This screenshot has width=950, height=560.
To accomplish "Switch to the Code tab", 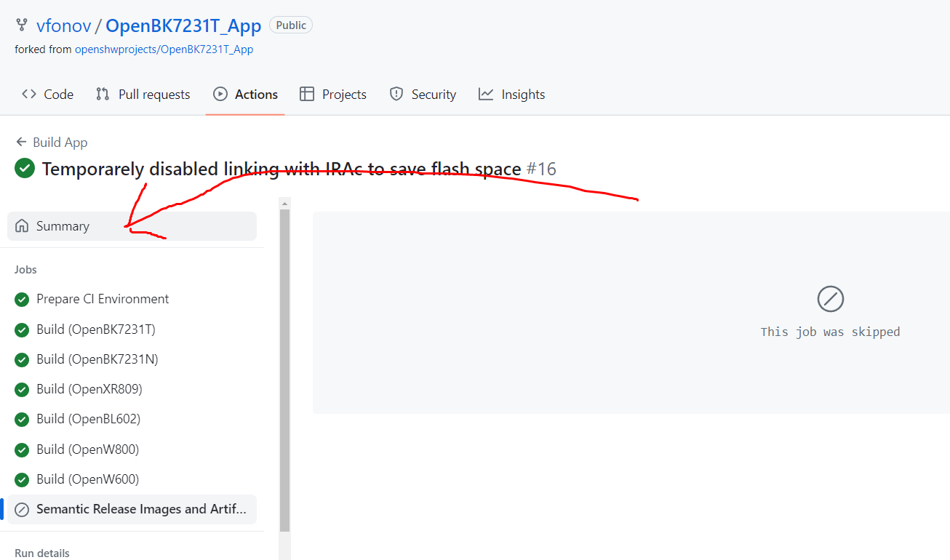I will click(48, 95).
